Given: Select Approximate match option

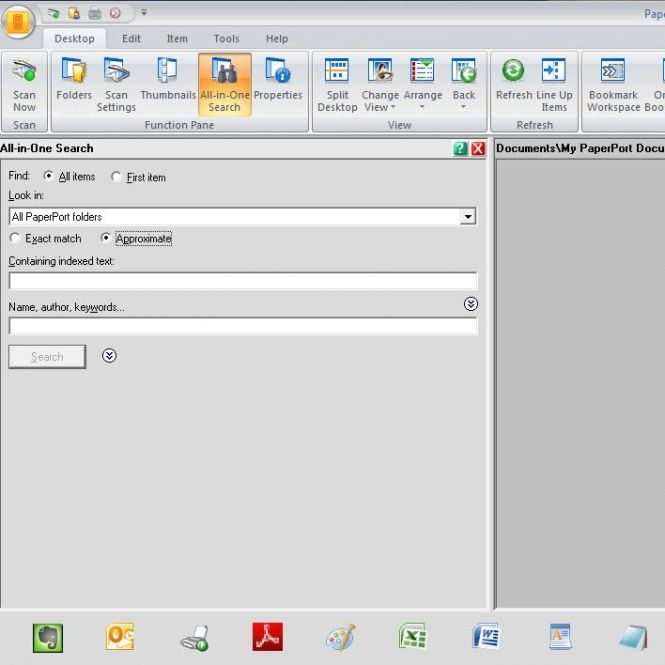Looking at the screenshot, I should pos(106,238).
